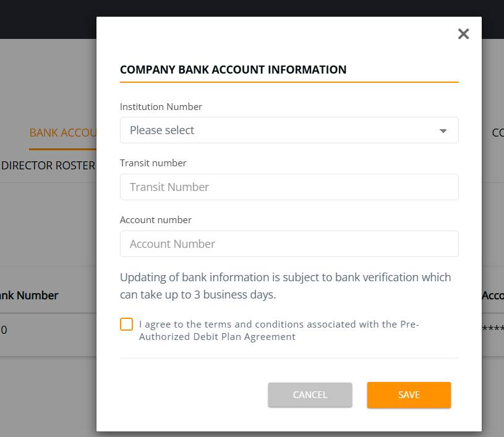Click the Account number field label
This screenshot has width=504, height=437.
[156, 220]
